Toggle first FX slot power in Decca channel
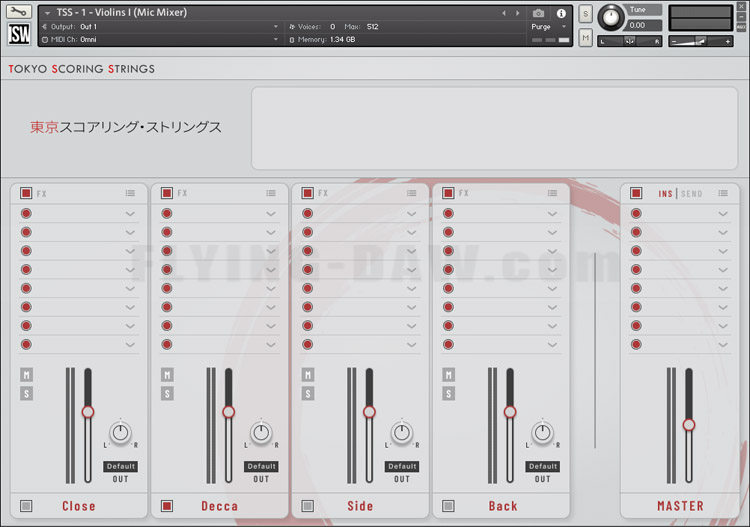 point(167,213)
